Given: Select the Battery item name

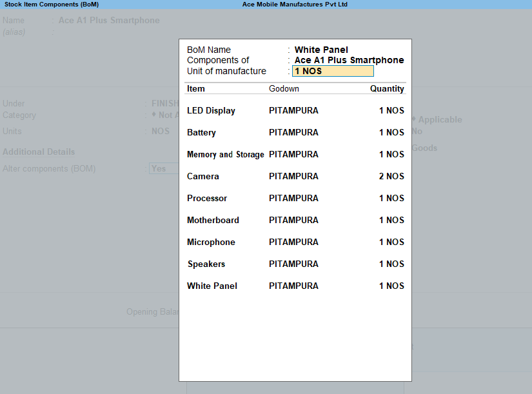Looking at the screenshot, I should pyautogui.click(x=201, y=133).
